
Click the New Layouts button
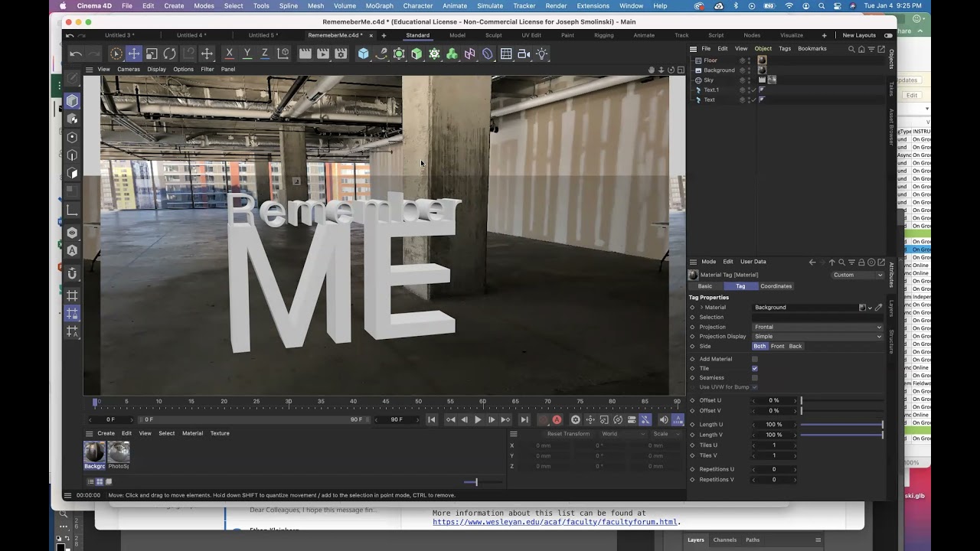pyautogui.click(x=859, y=35)
